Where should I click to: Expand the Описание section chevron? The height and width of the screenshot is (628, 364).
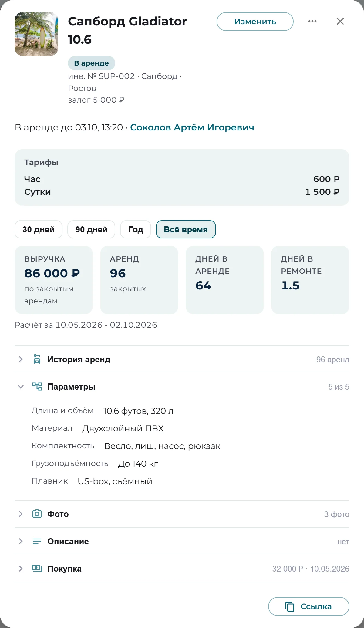click(x=21, y=541)
